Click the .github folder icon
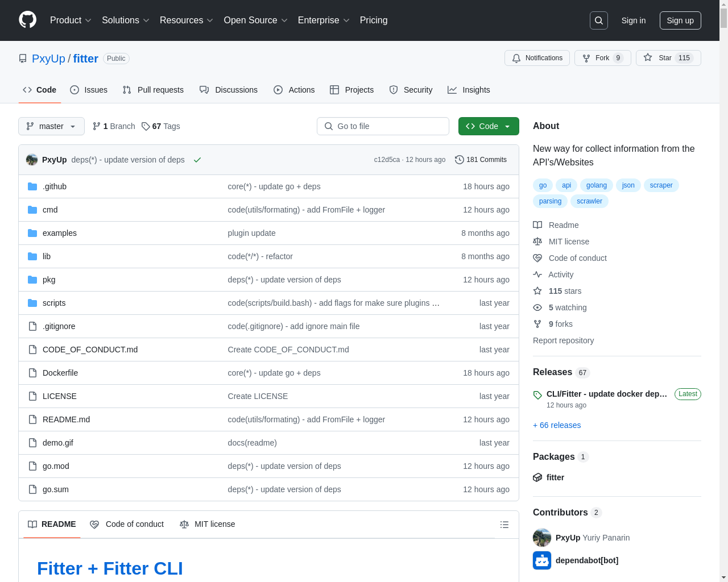 32,186
